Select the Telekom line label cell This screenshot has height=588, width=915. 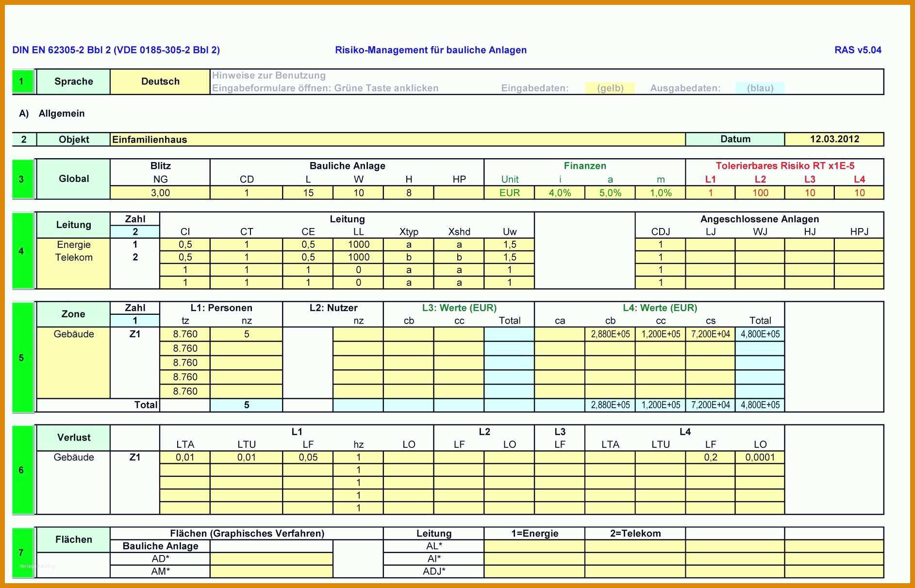[74, 258]
